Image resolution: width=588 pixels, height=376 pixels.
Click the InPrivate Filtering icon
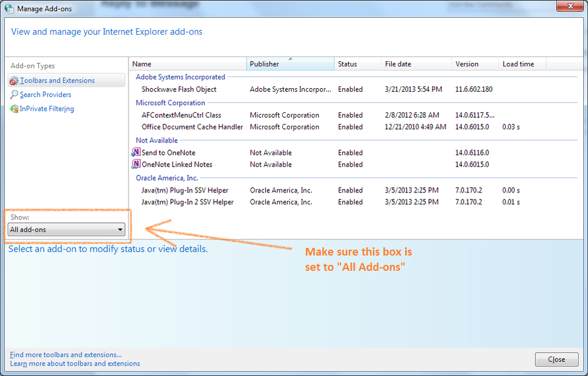pos(14,109)
